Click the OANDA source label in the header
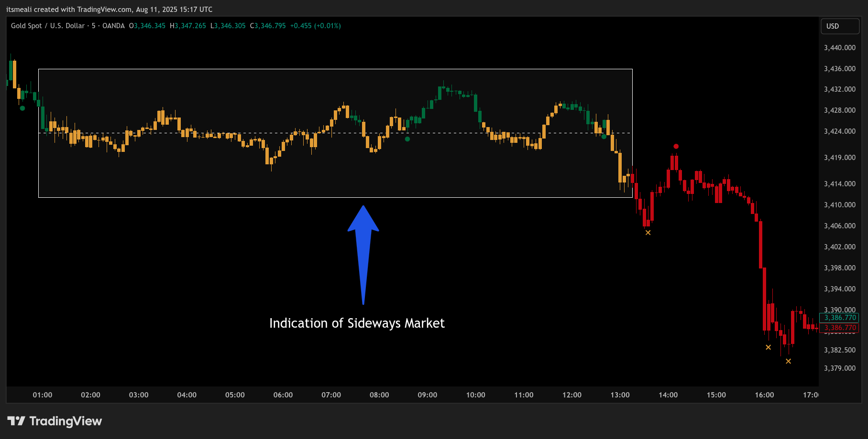This screenshot has height=439, width=868. pos(113,26)
